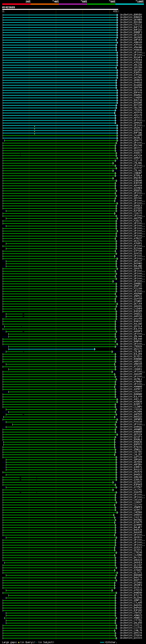Click the UniRef100_Q42669 entry
The height and width of the screenshot is (644, 146).
pyautogui.click(x=131, y=37)
